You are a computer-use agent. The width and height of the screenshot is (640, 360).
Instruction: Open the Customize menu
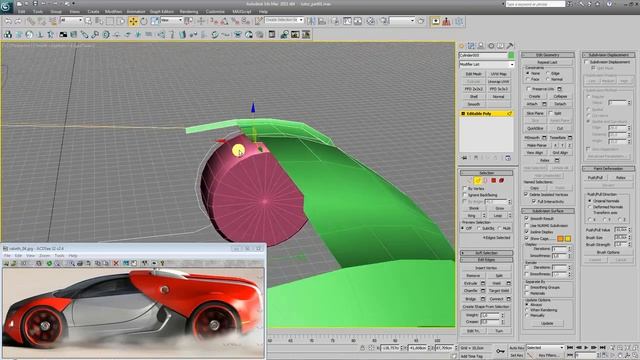(x=215, y=12)
